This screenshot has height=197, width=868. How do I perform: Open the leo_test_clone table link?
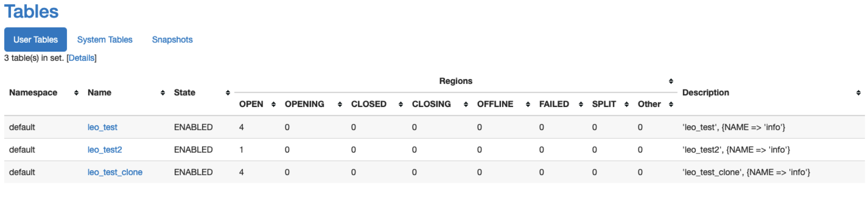(x=115, y=172)
